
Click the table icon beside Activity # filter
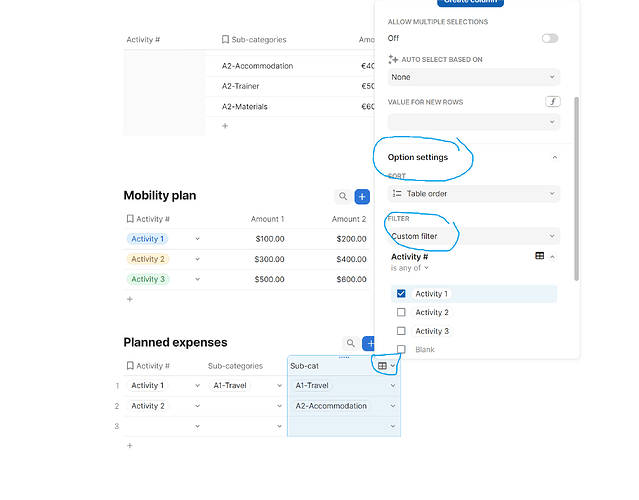coord(540,256)
